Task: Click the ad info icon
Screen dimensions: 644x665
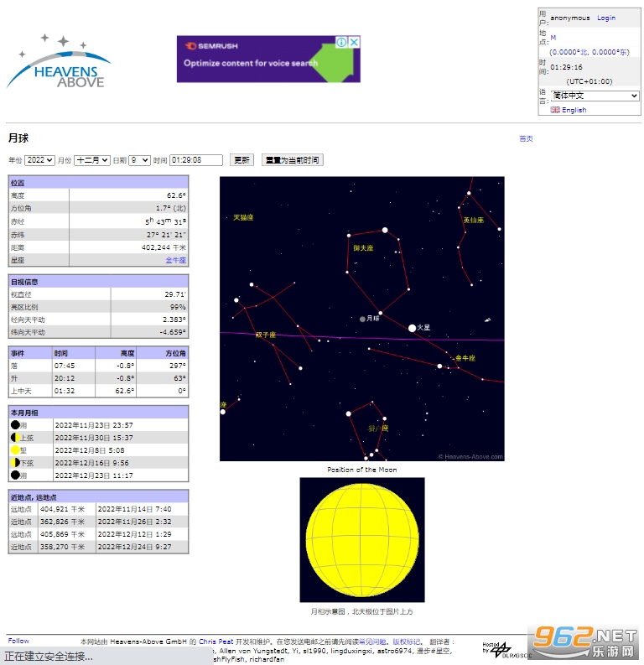Action: tap(342, 42)
